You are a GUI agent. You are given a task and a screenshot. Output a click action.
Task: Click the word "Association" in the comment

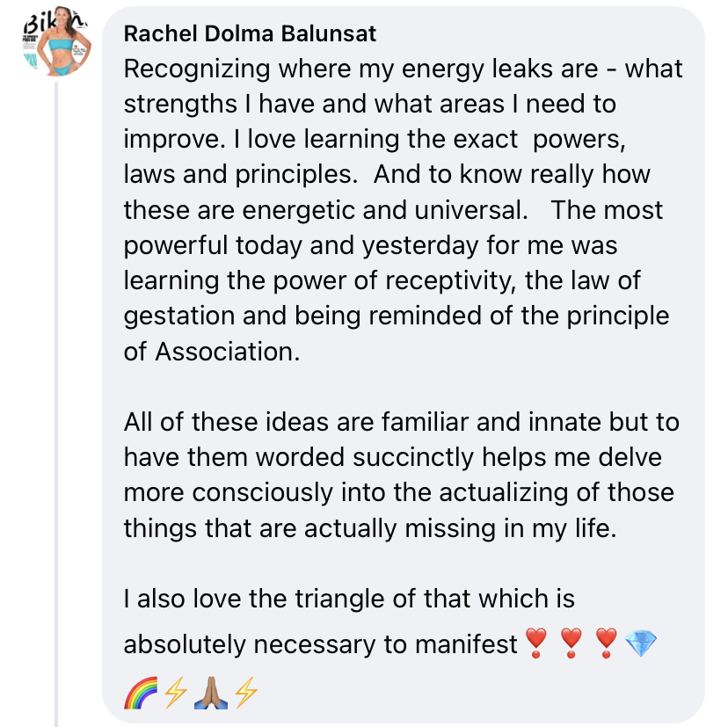pos(224,352)
